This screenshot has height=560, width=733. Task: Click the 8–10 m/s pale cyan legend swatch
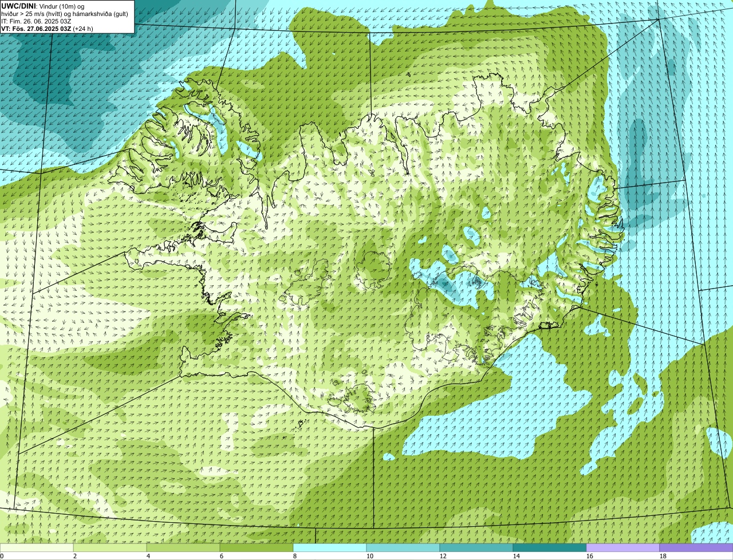[330, 547]
